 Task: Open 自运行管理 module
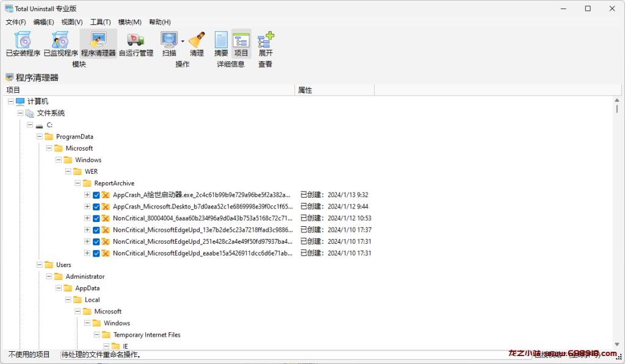[x=135, y=44]
